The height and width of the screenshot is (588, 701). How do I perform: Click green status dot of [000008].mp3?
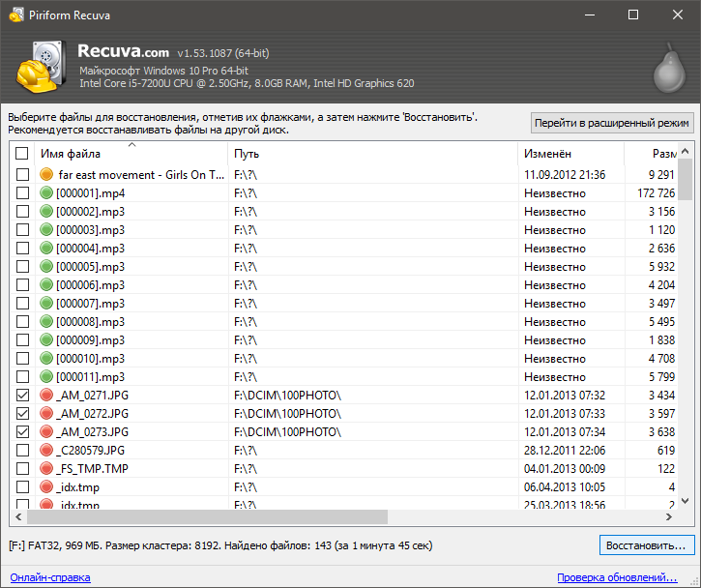pos(46,321)
